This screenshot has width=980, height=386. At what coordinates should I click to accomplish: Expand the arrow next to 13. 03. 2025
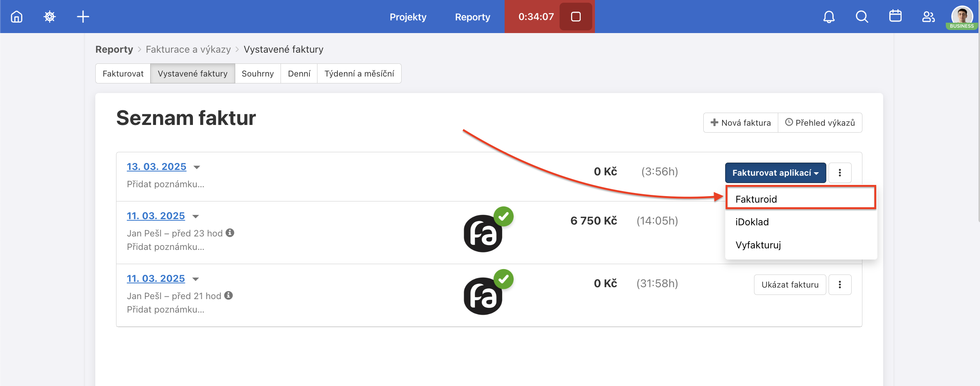pos(197,167)
